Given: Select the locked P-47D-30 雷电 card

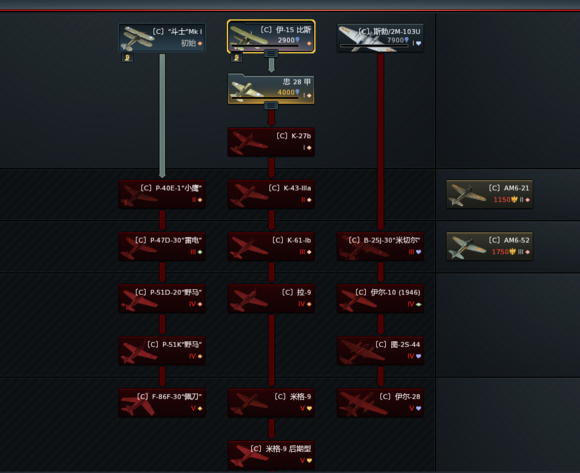Looking at the screenshot, I should 162,246.
